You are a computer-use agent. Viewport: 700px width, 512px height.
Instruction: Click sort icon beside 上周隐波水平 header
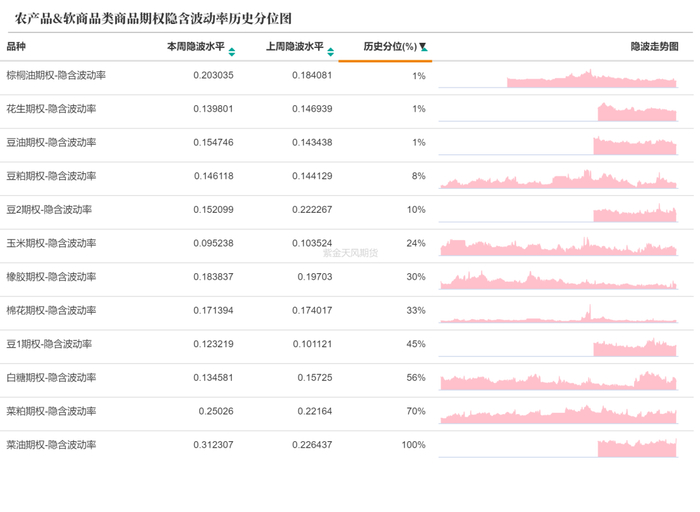click(x=331, y=51)
